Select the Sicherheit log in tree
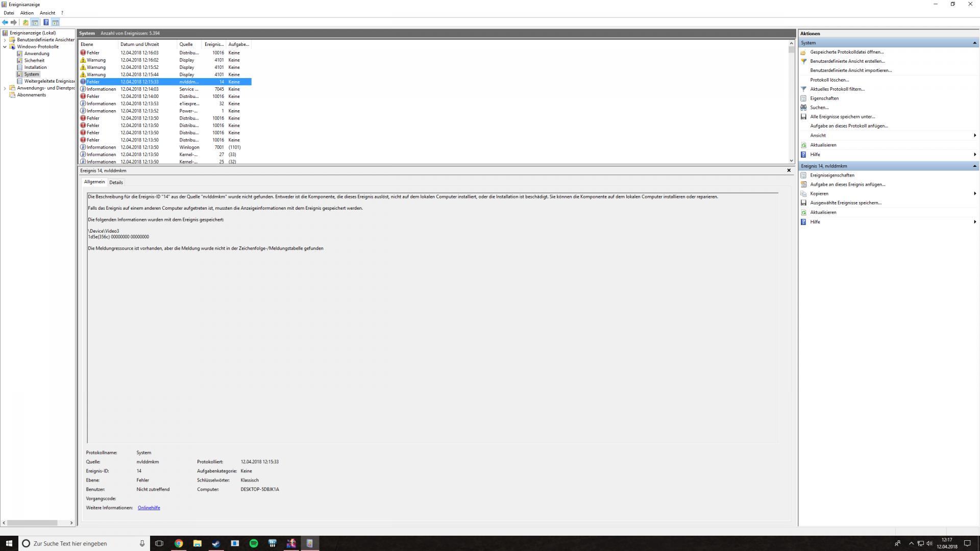 (34, 61)
